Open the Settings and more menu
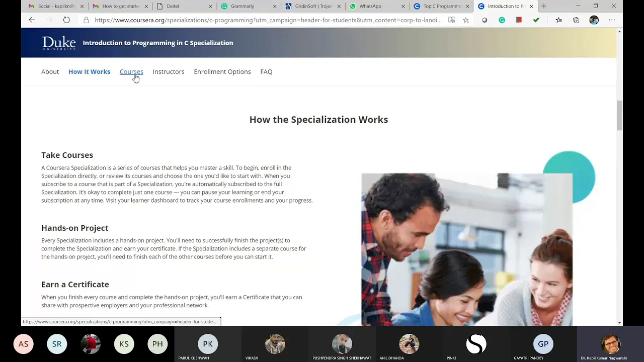Image resolution: width=644 pixels, height=362 pixels. click(612, 20)
